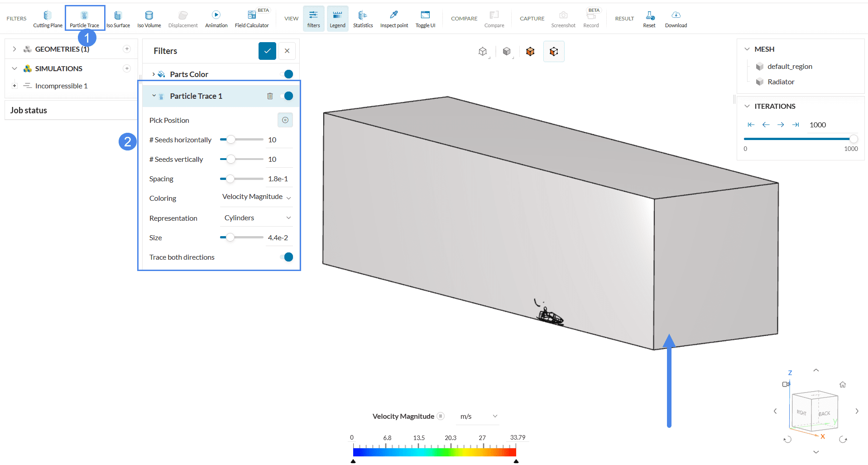Open the Representation dropdown showing Cylinders
868x465 pixels.
(256, 218)
